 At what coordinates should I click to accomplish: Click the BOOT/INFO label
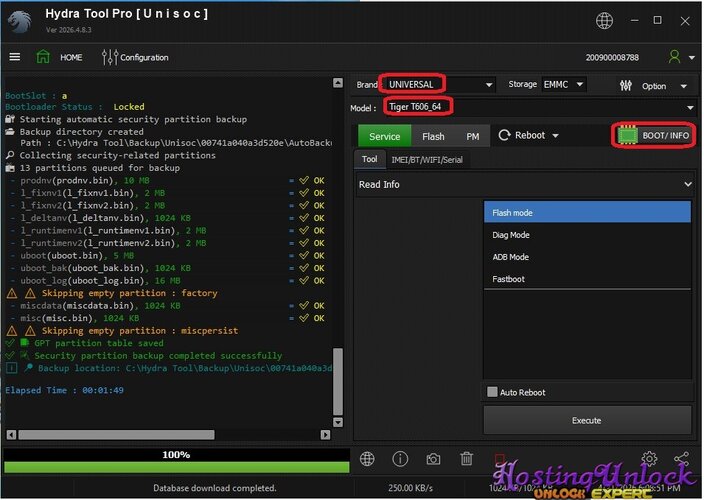tap(665, 136)
